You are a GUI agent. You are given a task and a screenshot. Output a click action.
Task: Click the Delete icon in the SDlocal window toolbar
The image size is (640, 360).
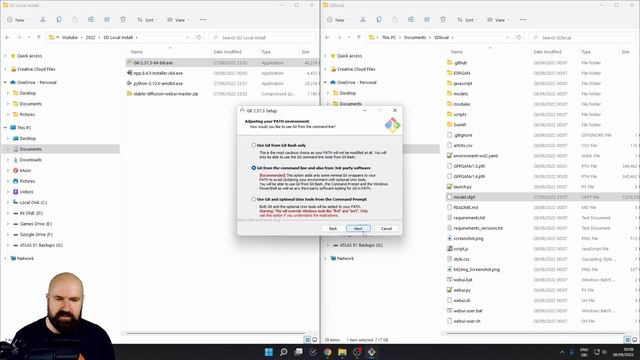click(x=443, y=20)
